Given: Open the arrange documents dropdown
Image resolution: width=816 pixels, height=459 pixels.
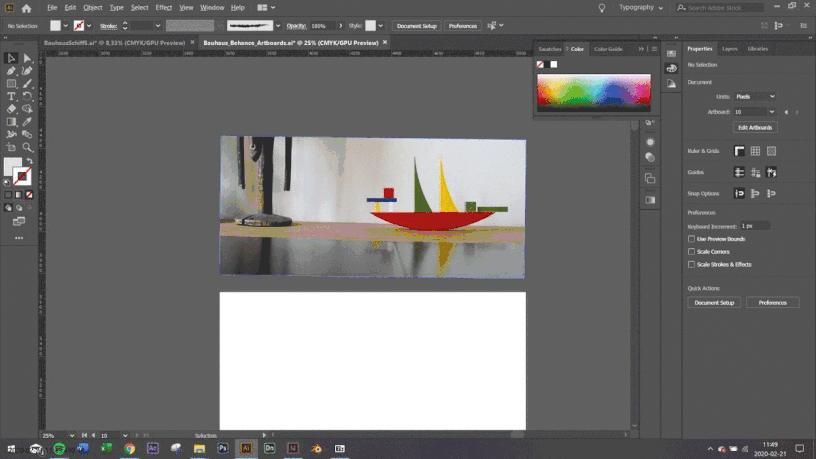Looking at the screenshot, I should (266, 8).
